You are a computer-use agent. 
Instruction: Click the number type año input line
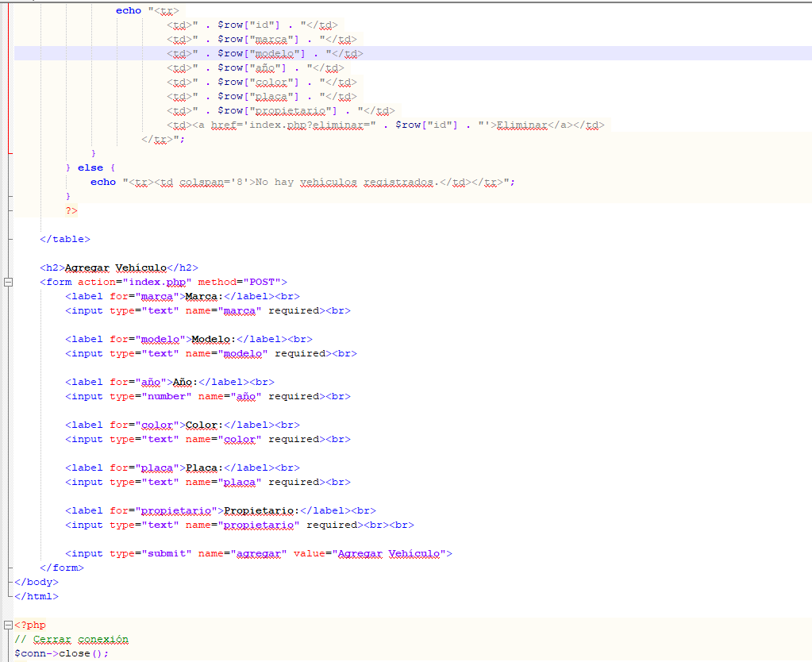[x=207, y=396]
